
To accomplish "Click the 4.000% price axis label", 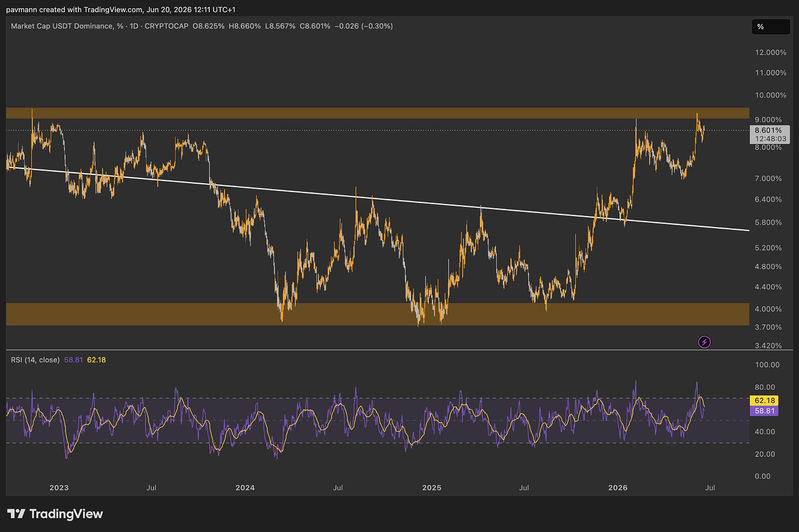I will coord(768,309).
